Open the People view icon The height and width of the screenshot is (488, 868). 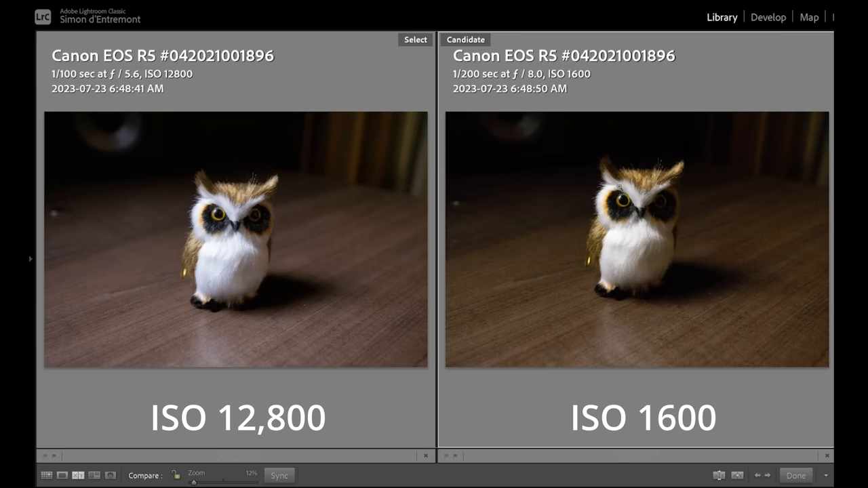click(110, 475)
